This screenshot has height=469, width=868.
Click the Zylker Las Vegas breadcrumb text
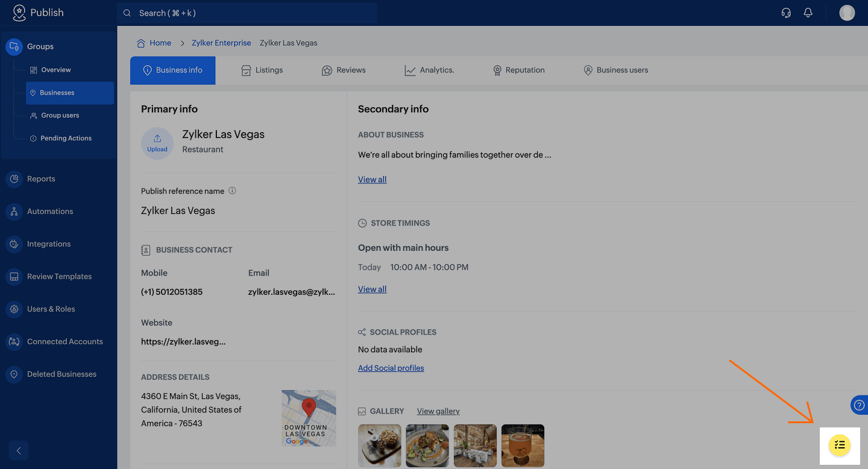coord(288,43)
